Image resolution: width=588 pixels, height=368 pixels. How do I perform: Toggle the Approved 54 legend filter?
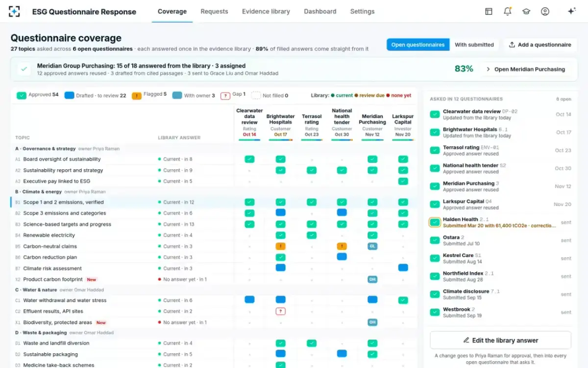(x=38, y=95)
